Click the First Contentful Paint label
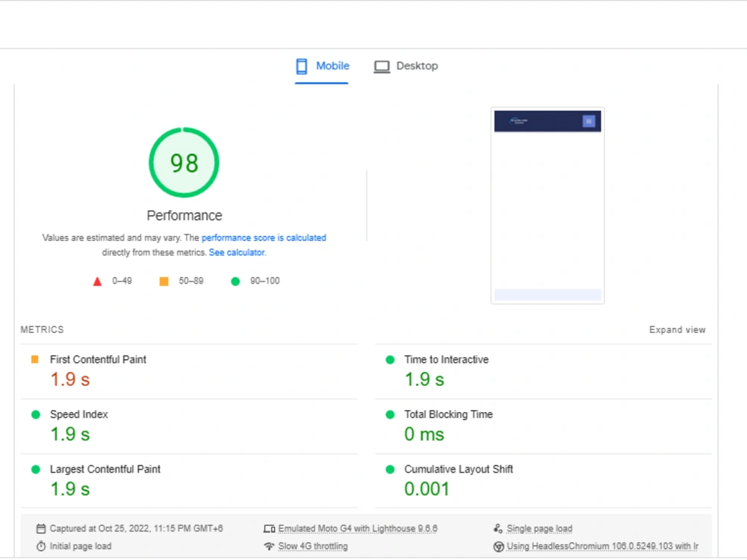Screen dimensions: 747x560 [x=98, y=360]
